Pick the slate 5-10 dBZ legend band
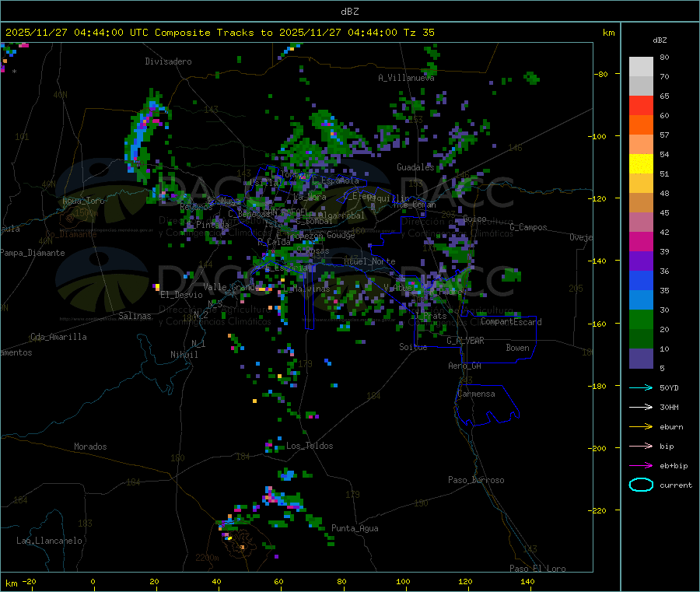This screenshot has width=700, height=592. [641, 359]
